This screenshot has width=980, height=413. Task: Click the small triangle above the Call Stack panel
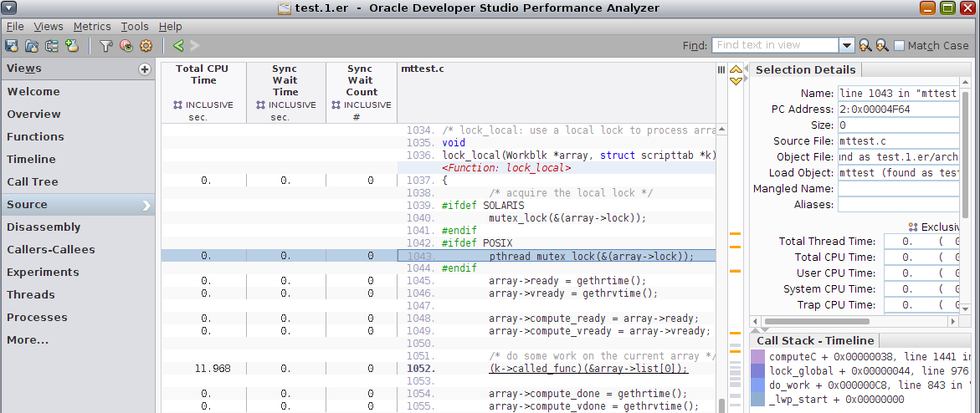[754, 330]
